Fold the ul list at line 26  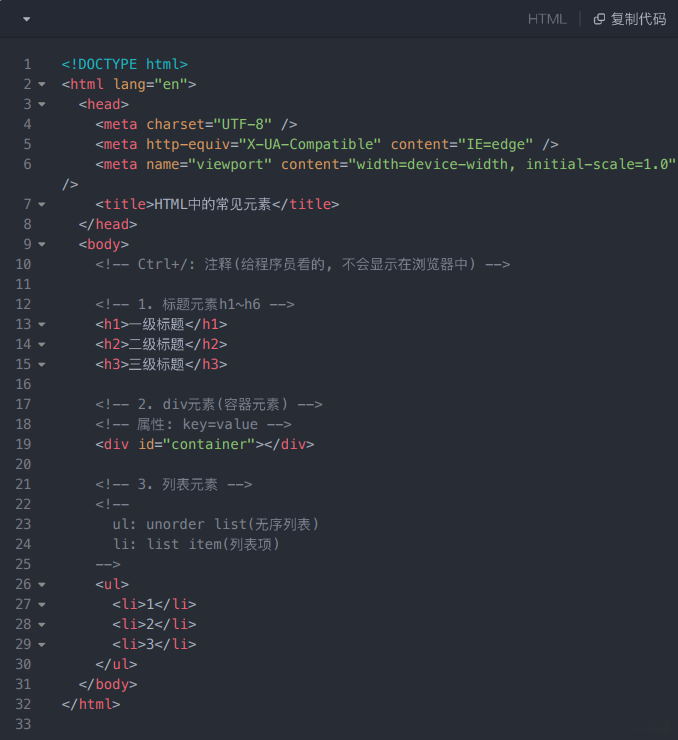point(42,584)
